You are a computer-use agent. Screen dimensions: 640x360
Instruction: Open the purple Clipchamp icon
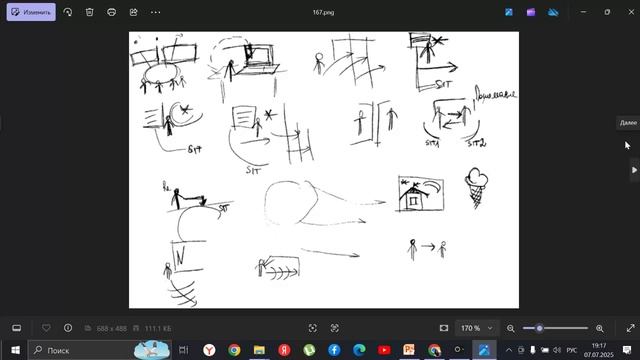coord(531,12)
